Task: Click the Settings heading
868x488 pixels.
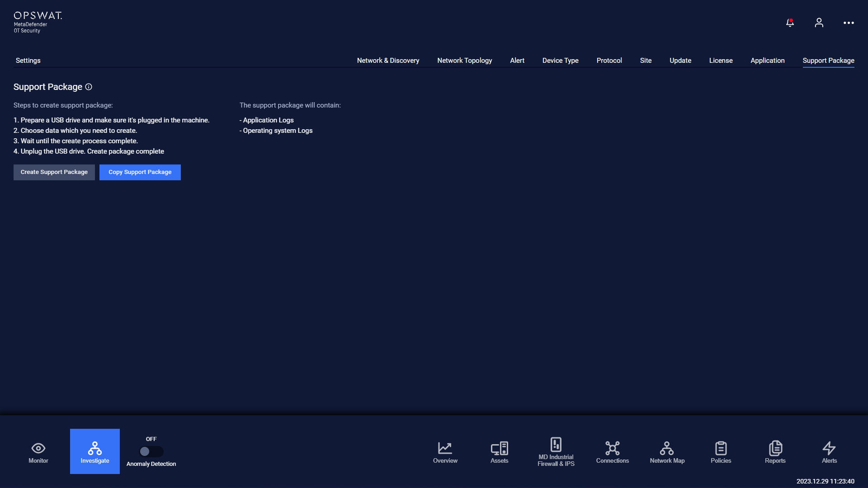Action: pyautogui.click(x=28, y=61)
